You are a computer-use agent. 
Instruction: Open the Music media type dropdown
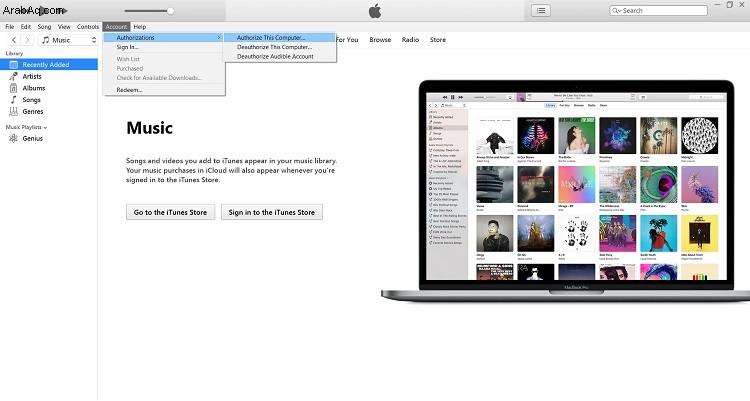click(68, 40)
